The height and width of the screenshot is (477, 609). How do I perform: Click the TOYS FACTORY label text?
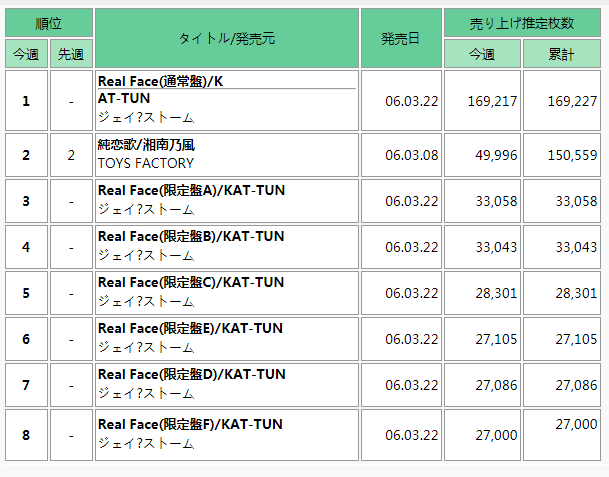(x=146, y=163)
